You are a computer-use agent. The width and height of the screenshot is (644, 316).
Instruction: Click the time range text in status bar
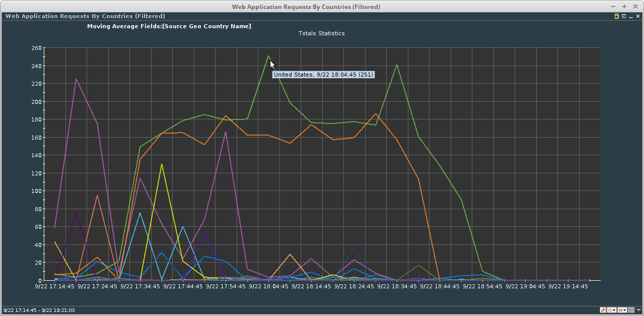[39, 310]
